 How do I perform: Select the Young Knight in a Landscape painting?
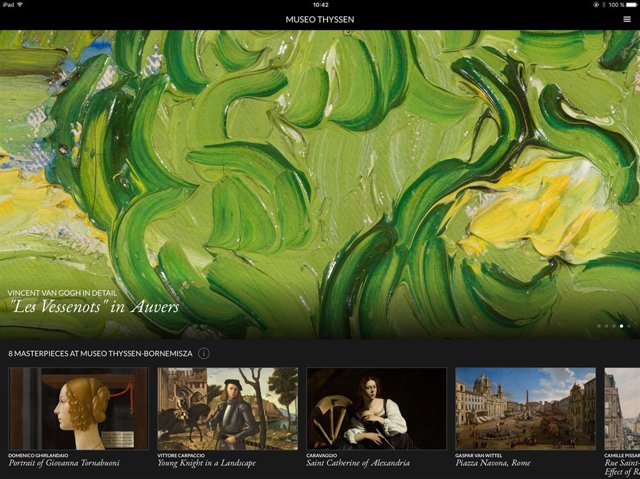coord(227,409)
